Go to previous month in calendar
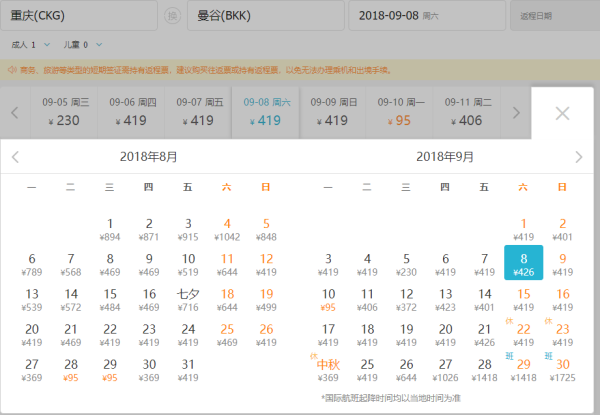Viewport: 600px width, 415px height. (x=15, y=157)
